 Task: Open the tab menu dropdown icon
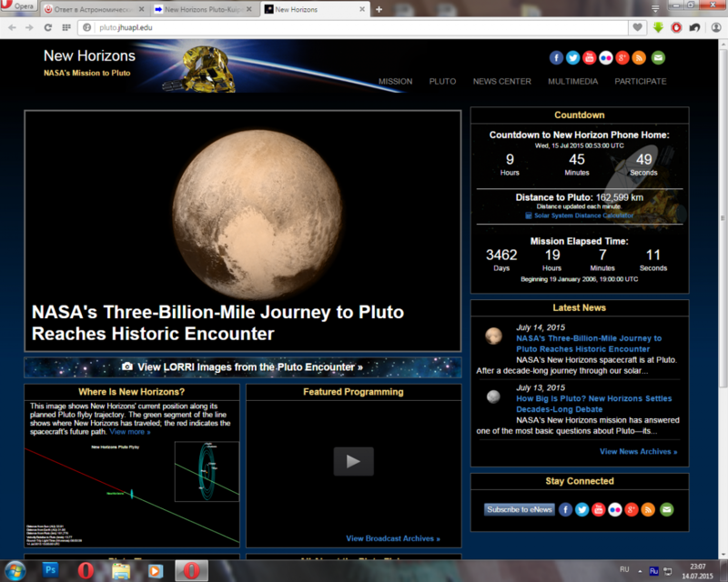click(655, 8)
